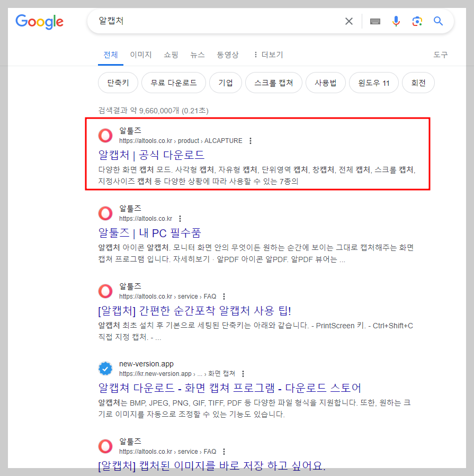Open the on-screen keyboard icon
Image resolution: width=474 pixels, height=476 pixels.
coord(375,21)
